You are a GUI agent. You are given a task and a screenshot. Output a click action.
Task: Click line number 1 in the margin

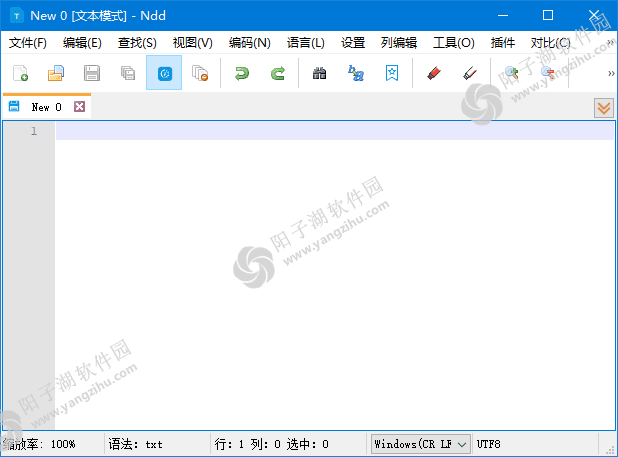34,131
